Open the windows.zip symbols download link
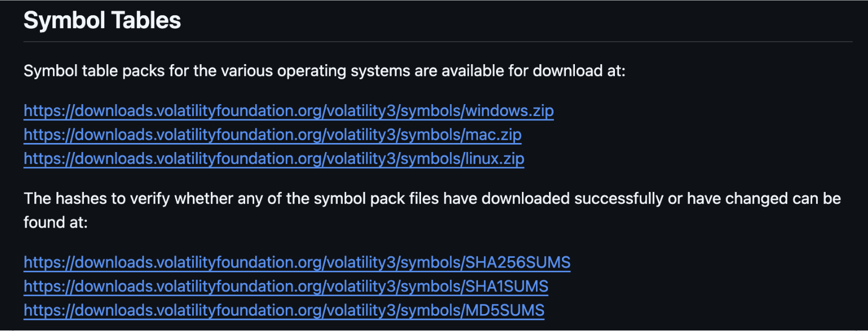 (289, 111)
